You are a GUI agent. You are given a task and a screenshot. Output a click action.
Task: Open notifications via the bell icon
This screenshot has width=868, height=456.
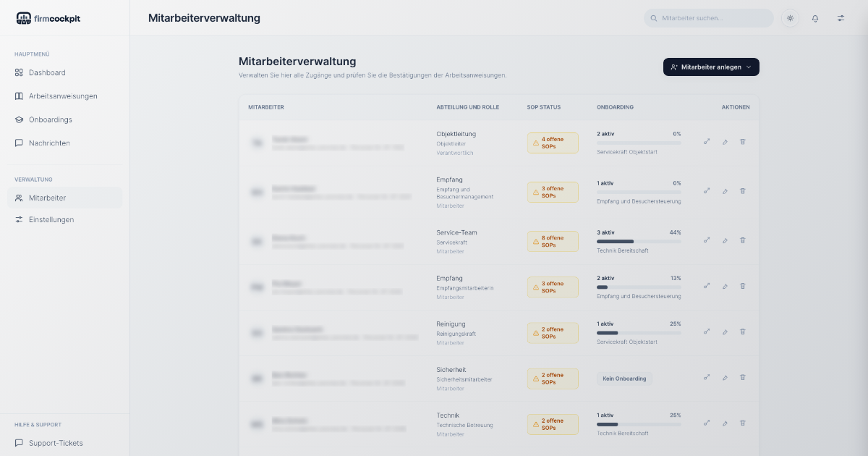click(815, 18)
